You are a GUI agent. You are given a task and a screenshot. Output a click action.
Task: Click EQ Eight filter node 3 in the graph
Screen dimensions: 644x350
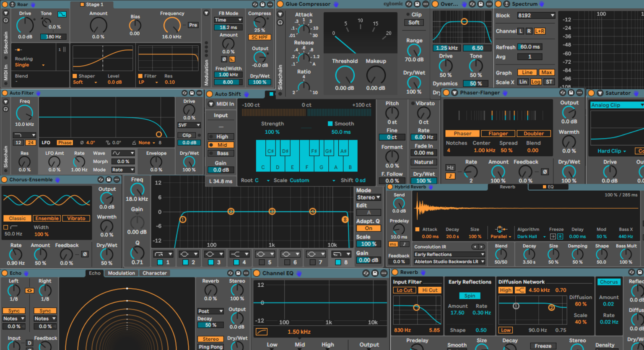point(272,211)
